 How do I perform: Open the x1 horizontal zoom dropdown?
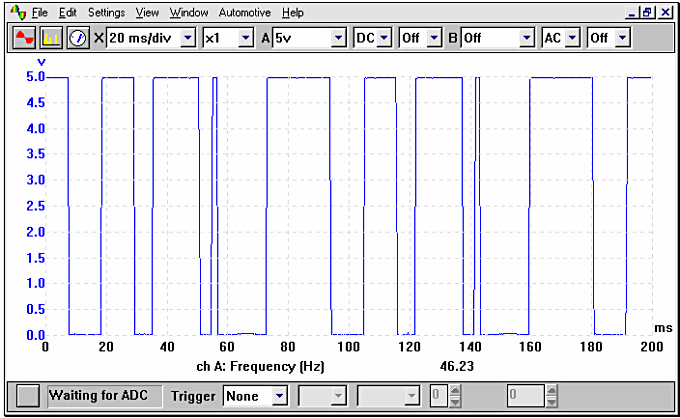coord(245,38)
